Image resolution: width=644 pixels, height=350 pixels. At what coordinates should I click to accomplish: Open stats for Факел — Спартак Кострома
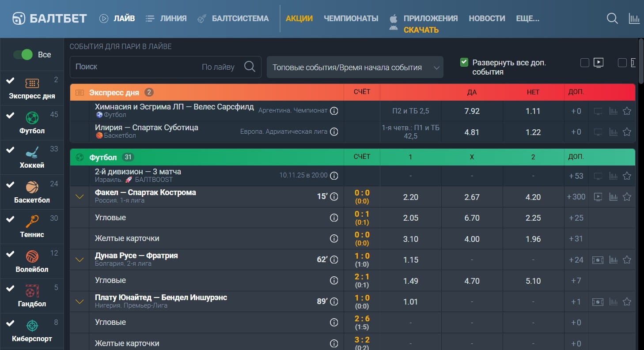pos(613,197)
